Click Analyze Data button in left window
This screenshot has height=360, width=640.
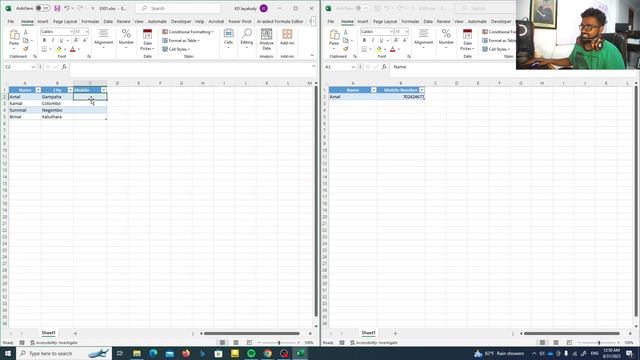(x=267, y=39)
